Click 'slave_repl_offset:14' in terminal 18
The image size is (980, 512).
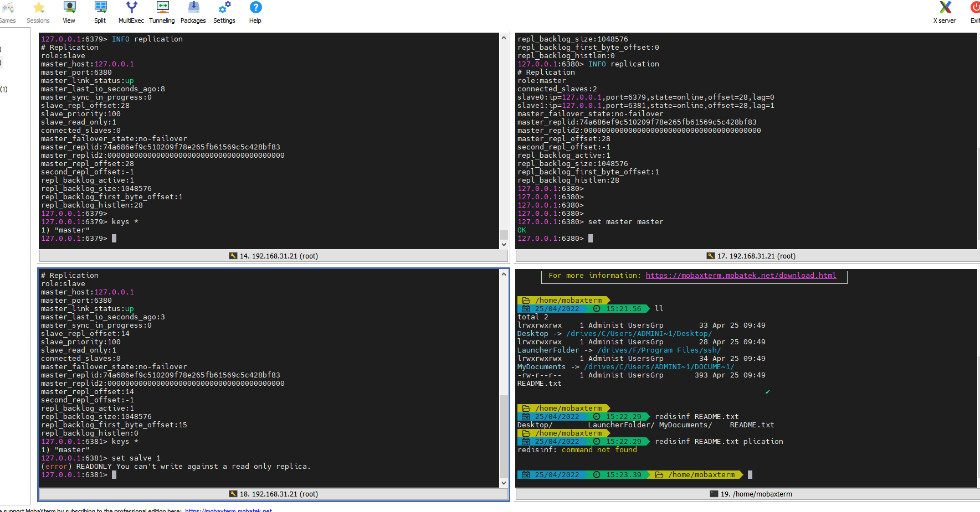(85, 334)
